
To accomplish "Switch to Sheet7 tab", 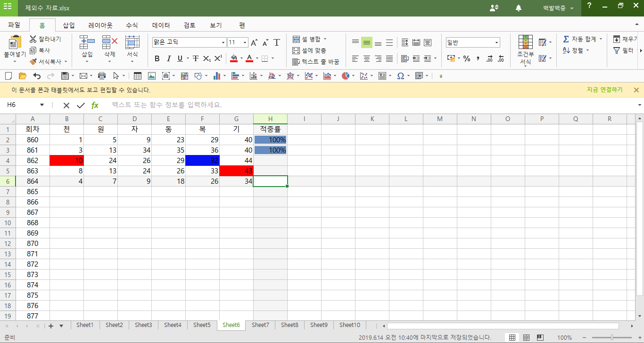I will [x=260, y=325].
